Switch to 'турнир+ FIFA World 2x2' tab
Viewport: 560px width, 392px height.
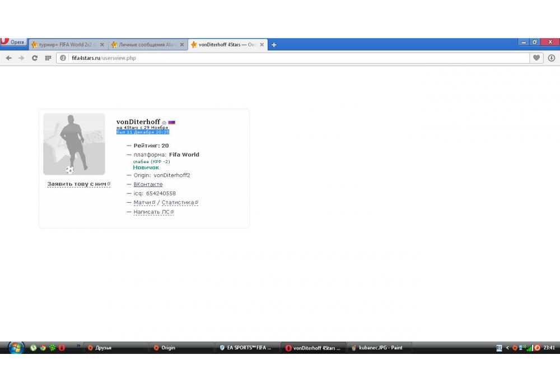64,45
